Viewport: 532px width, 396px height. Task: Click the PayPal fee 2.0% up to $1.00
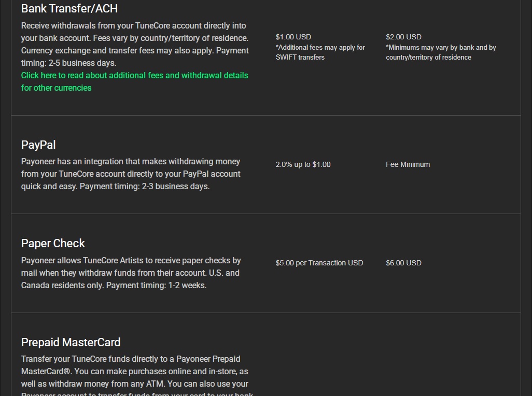click(303, 164)
